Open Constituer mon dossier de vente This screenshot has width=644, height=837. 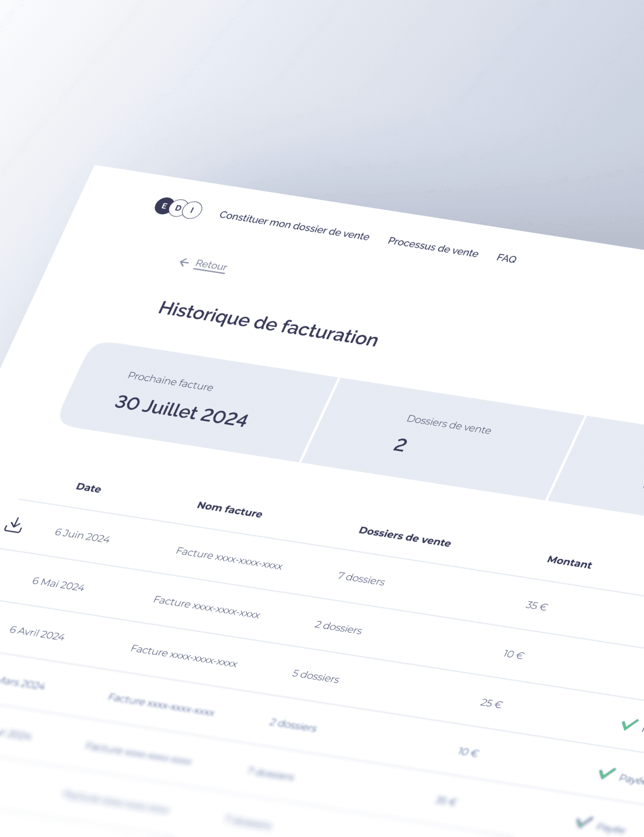point(294,225)
